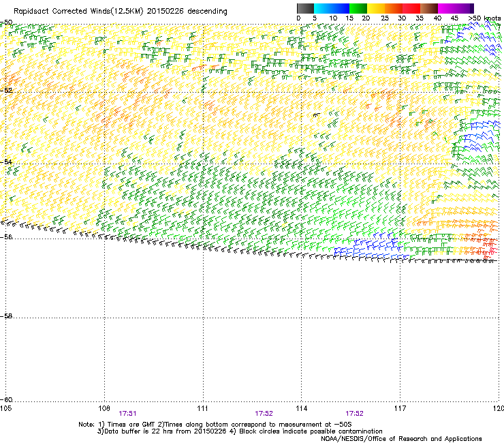Viewport: 504px width, 443px height.
Task: Click the longitude label 114
Action: 301,408
